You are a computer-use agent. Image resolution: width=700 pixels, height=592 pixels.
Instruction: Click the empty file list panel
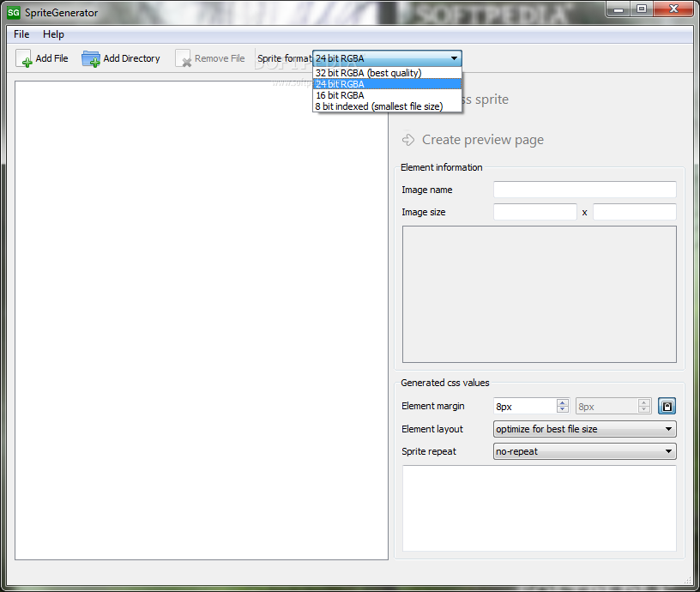202,320
